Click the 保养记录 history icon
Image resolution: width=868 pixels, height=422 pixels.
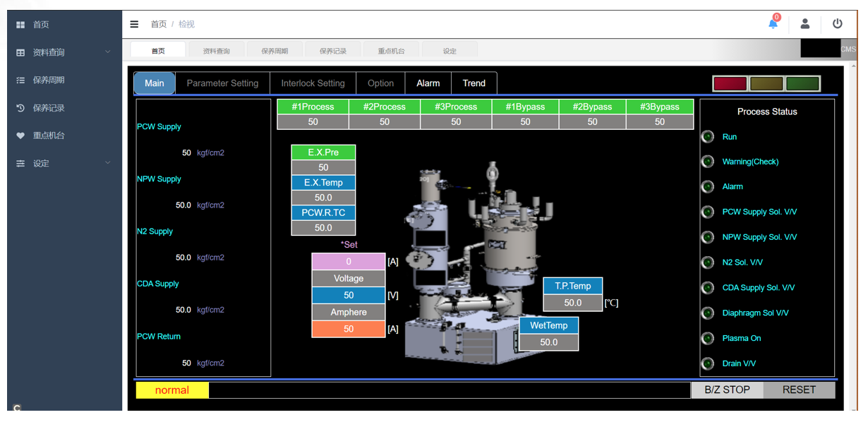tap(20, 108)
